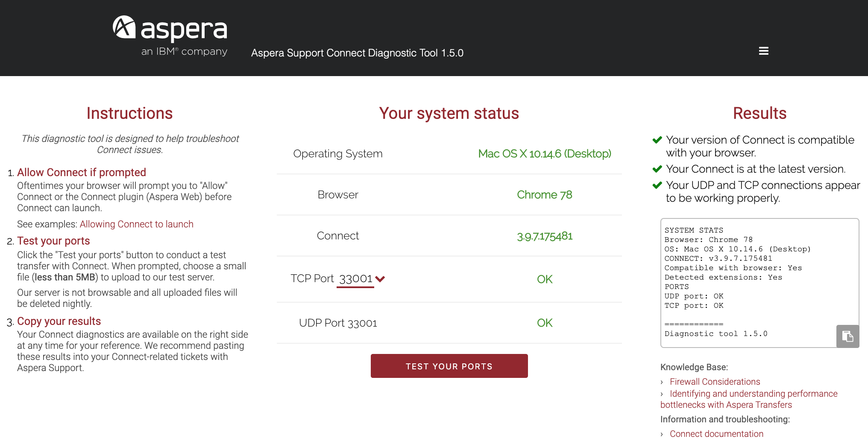Click inside the System Stats results box
The height and width of the screenshot is (448, 868).
pos(759,283)
